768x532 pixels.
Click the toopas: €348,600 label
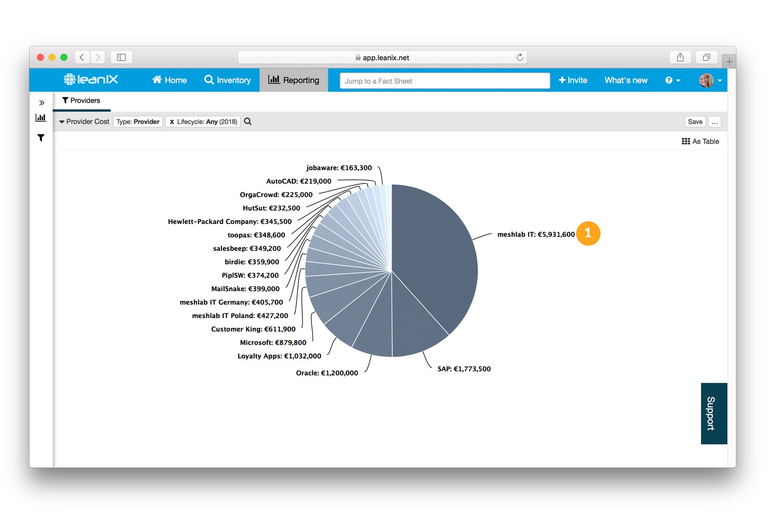256,235
